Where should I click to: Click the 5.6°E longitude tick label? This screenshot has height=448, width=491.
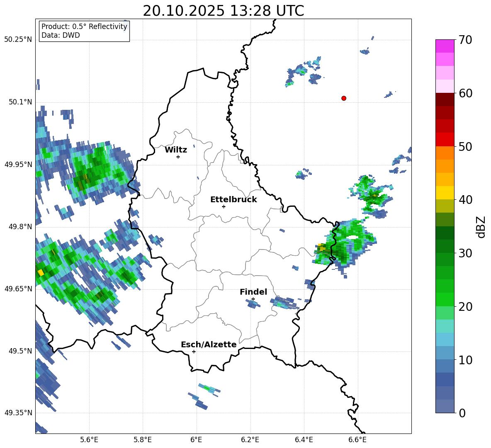(89, 440)
